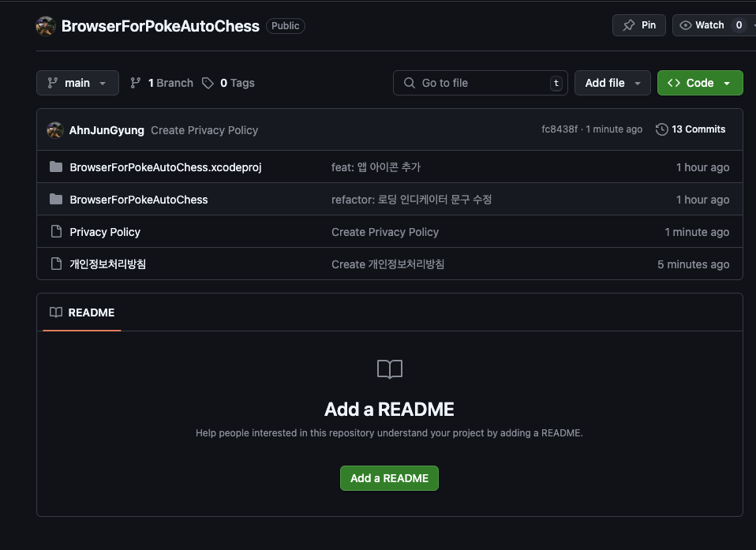Click the magnifier icon in Go to file
This screenshot has width=756, height=550.
point(410,83)
